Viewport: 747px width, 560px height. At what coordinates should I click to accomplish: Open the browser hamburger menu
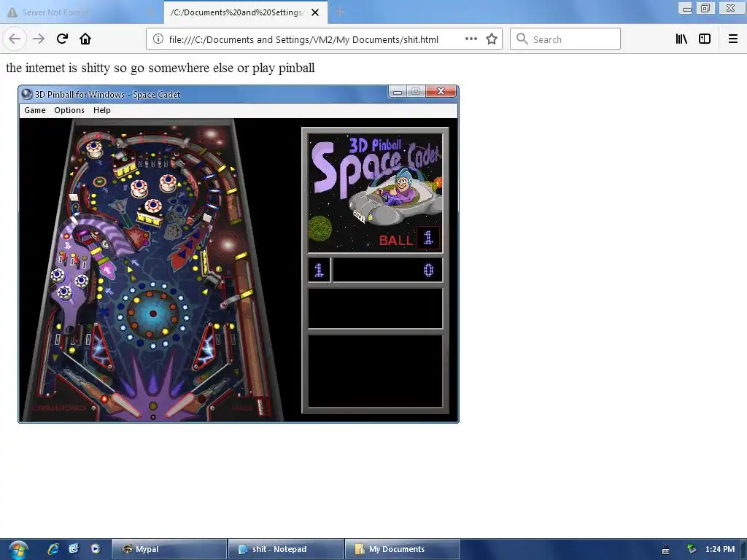pos(732,39)
